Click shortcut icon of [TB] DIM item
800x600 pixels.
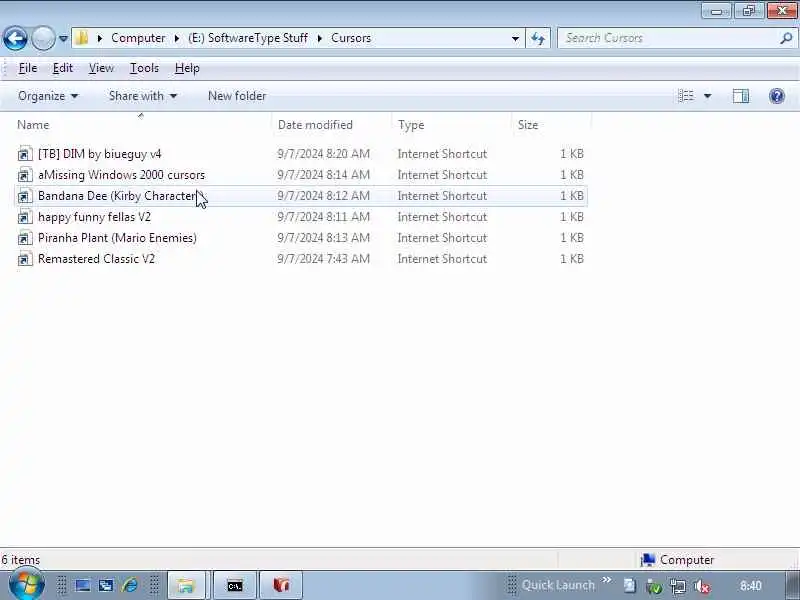coord(25,154)
